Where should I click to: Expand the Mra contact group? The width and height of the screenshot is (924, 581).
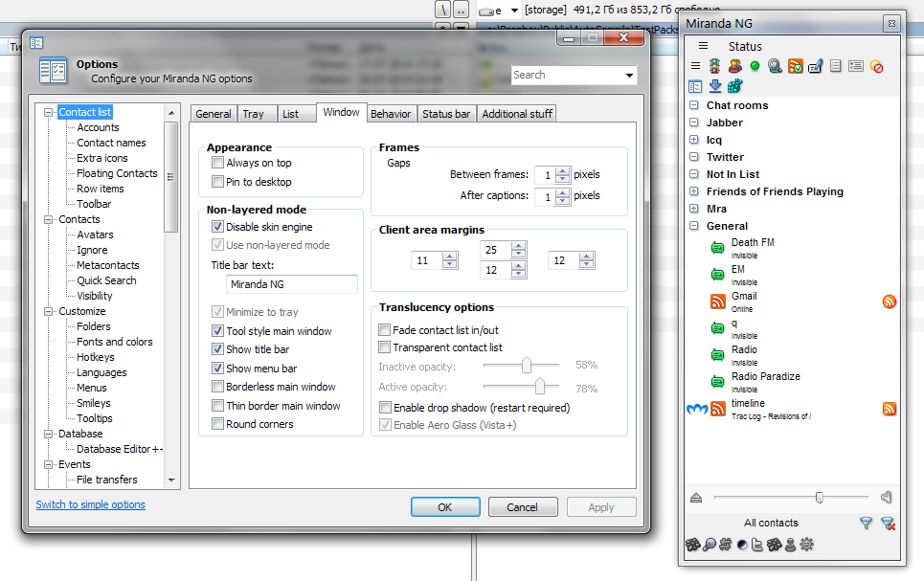click(694, 208)
